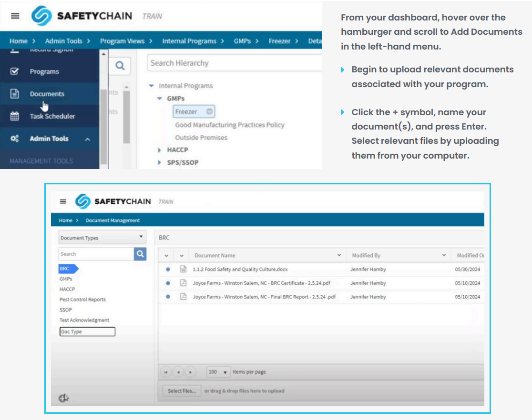Collapse the Admin Tools section chevron
This screenshot has height=420, width=532.
click(88, 139)
